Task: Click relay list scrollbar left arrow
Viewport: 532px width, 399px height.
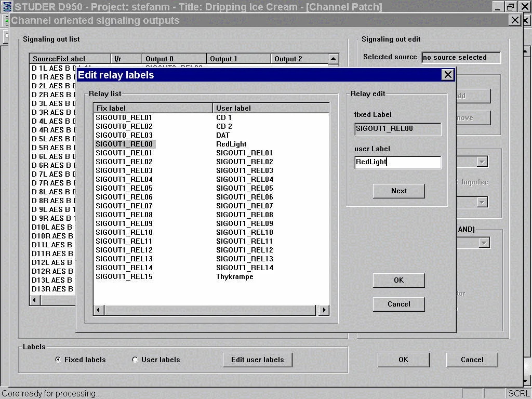Action: click(x=99, y=310)
